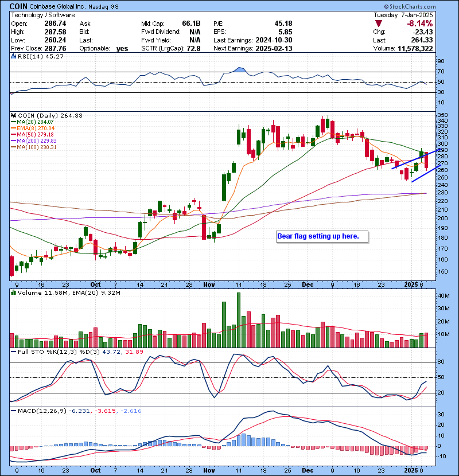Select the COIN ticker symbol in header

tap(18, 6)
